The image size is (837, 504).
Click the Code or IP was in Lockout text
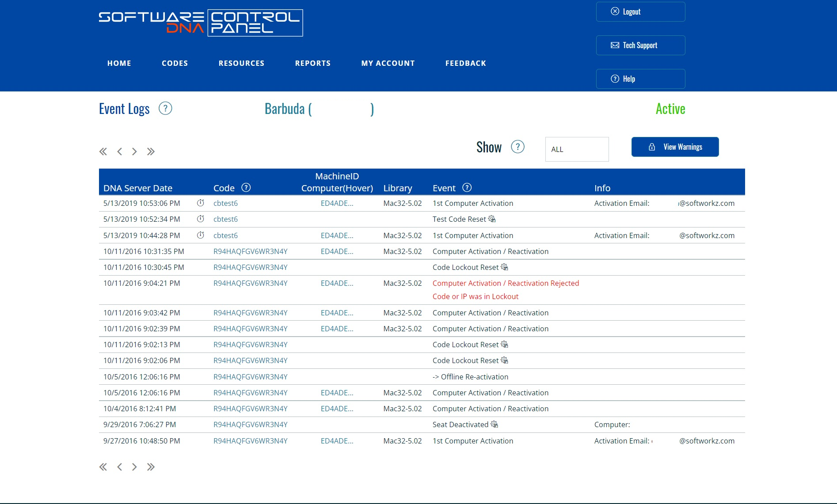tap(476, 296)
